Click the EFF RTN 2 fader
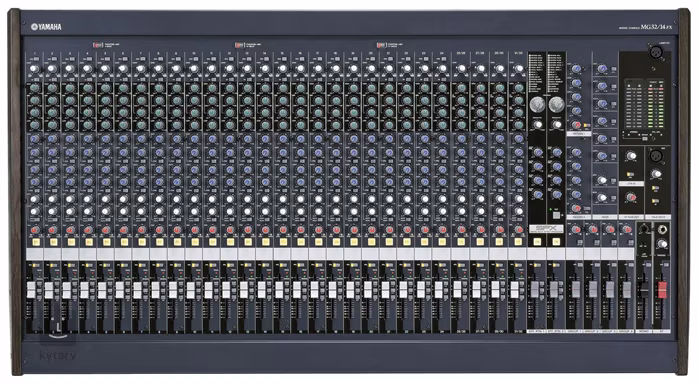 click(554, 290)
